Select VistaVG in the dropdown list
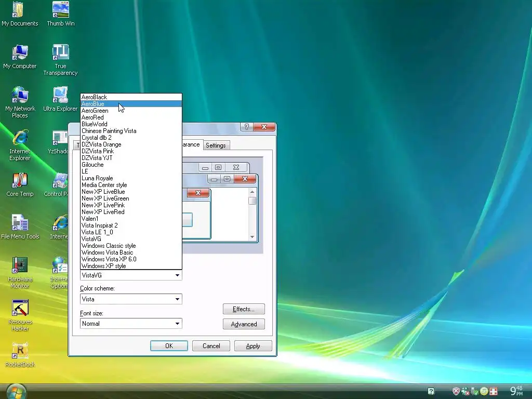 [131, 239]
